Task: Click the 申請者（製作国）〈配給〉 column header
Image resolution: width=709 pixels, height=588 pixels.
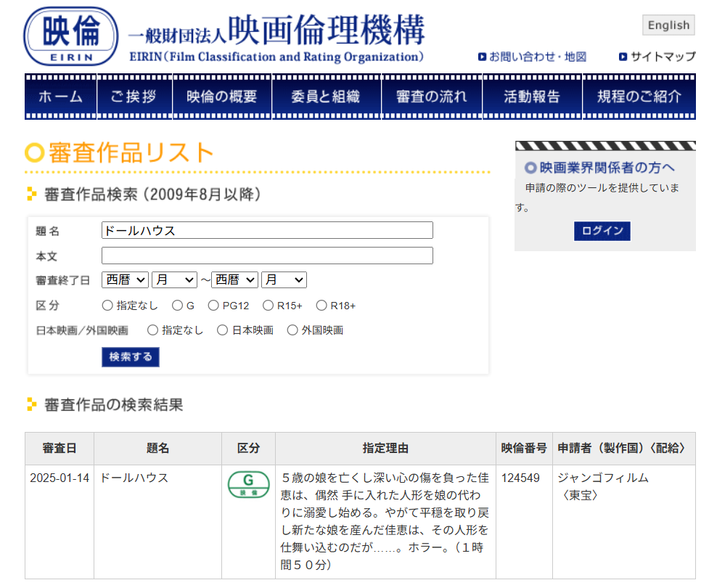Action: [624, 448]
